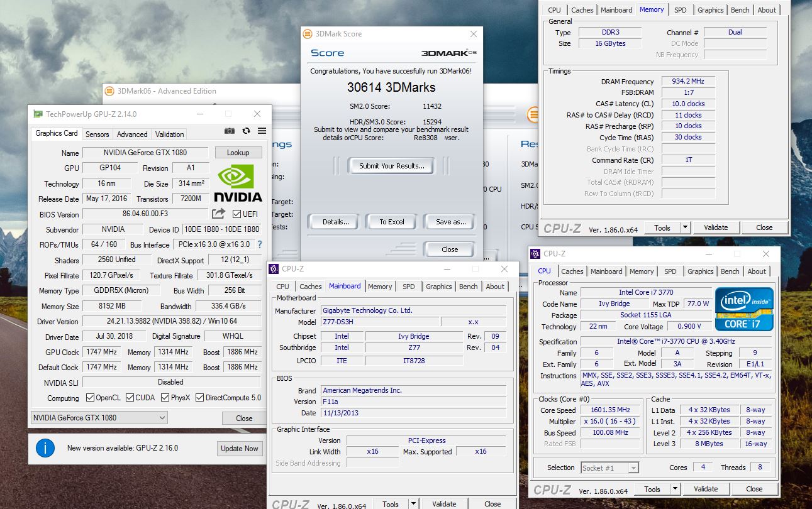Viewport: 812px width, 509px height.
Task: Open the Validation tab in GPU-Z
Action: [x=170, y=134]
